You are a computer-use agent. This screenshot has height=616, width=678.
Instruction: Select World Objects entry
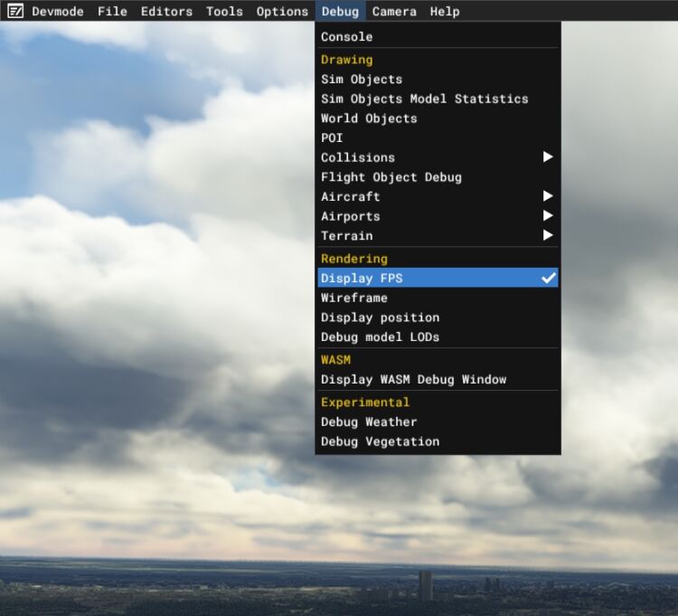(369, 118)
